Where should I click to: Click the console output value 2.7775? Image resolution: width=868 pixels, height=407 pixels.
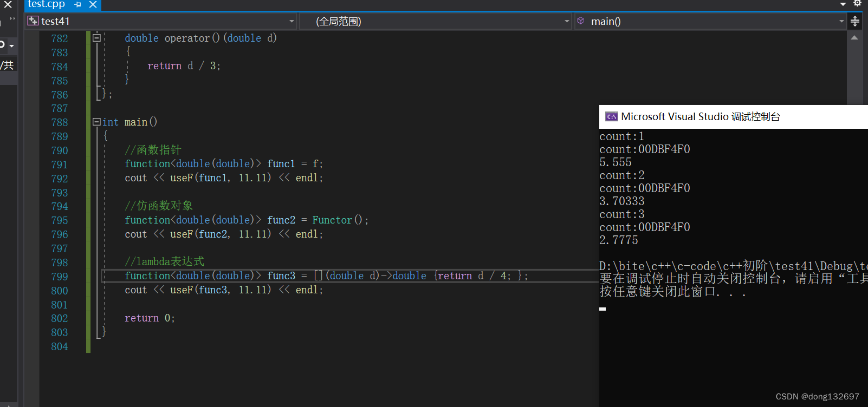point(619,240)
